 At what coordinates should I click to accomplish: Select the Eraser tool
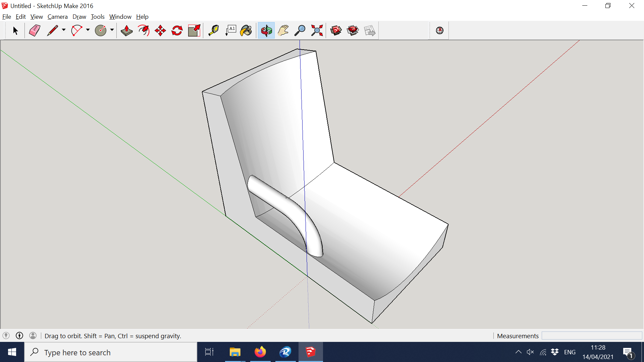pos(34,30)
